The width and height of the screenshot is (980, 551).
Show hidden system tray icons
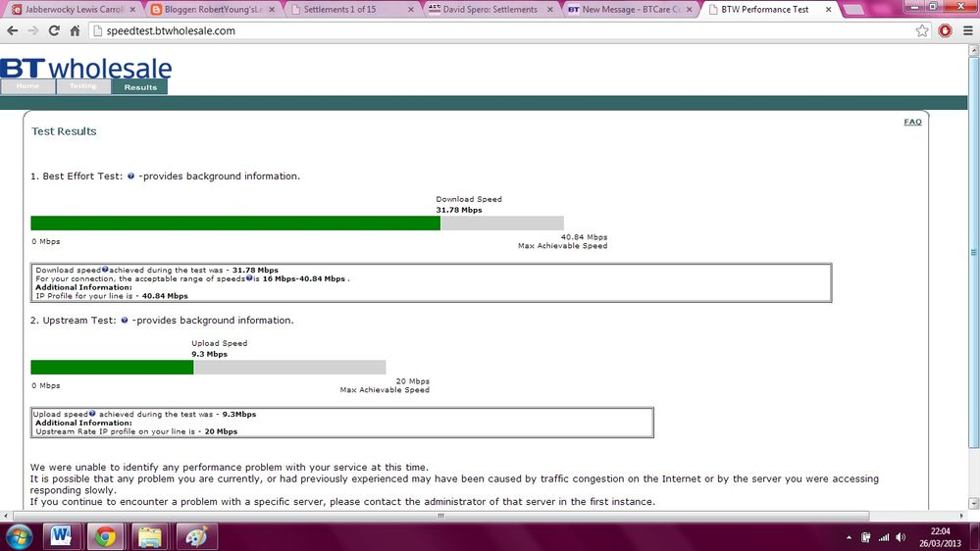(x=849, y=537)
